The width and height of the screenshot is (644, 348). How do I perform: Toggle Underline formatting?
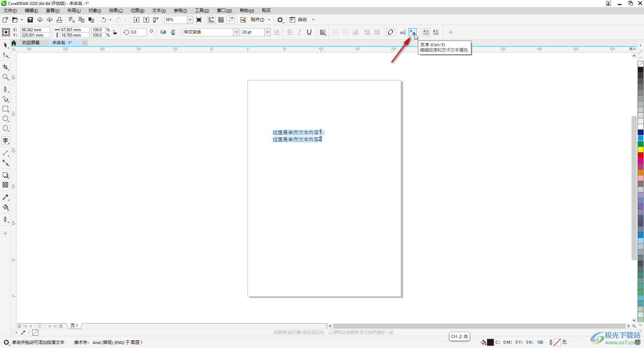[x=309, y=32]
